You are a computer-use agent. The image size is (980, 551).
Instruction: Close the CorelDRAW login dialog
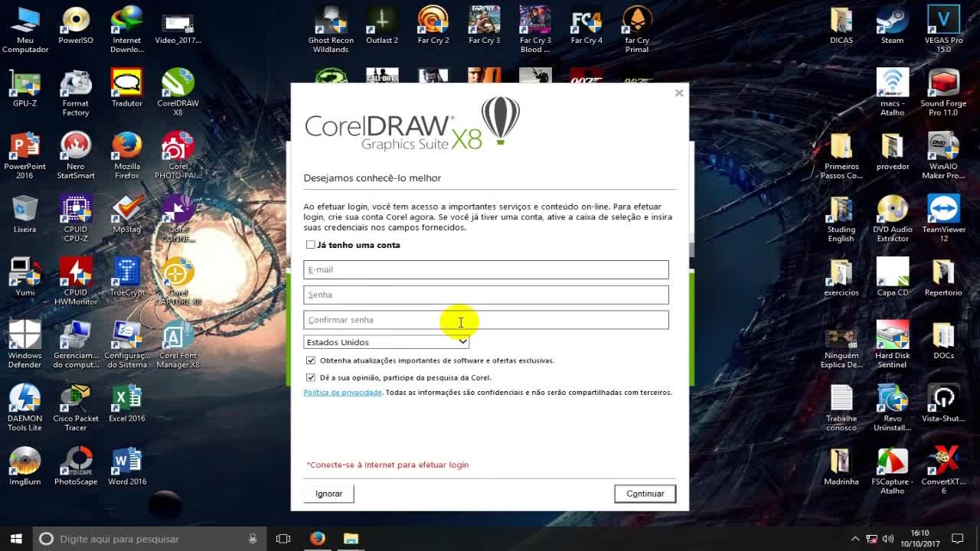click(678, 93)
